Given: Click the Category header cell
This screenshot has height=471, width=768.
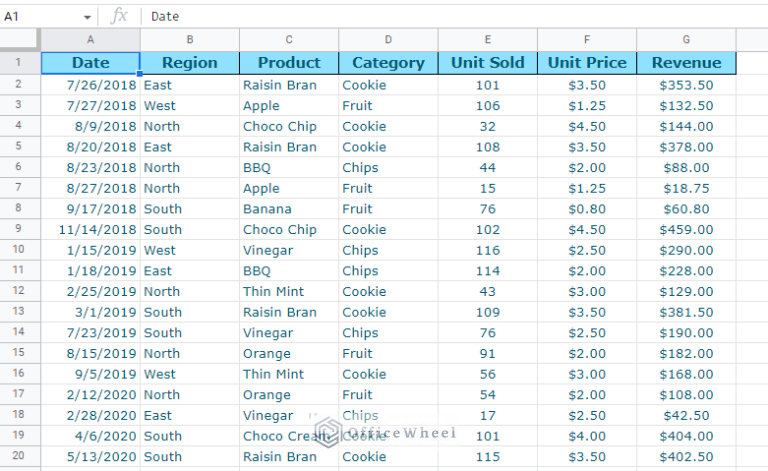Looking at the screenshot, I should click(x=388, y=62).
